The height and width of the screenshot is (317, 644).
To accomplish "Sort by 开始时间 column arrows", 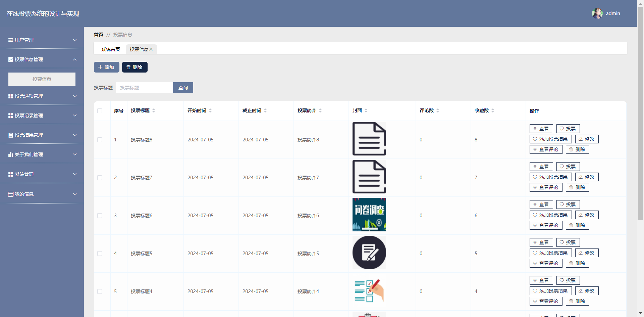I will (210, 110).
